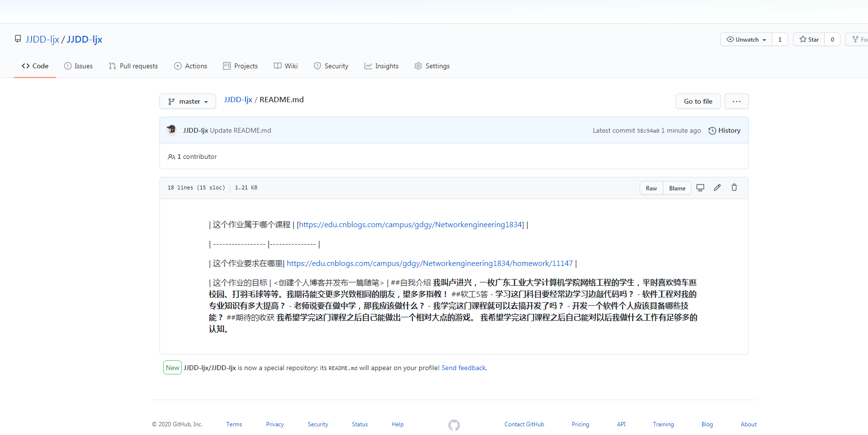Click the GitHub logo in the footer
The image size is (868, 435).
[x=454, y=425]
